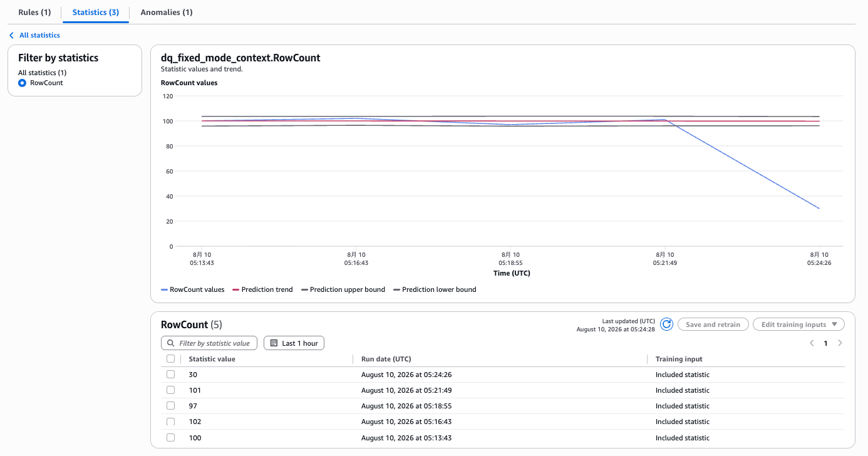
Task: Check the row with statistic value 101
Action: click(x=170, y=390)
